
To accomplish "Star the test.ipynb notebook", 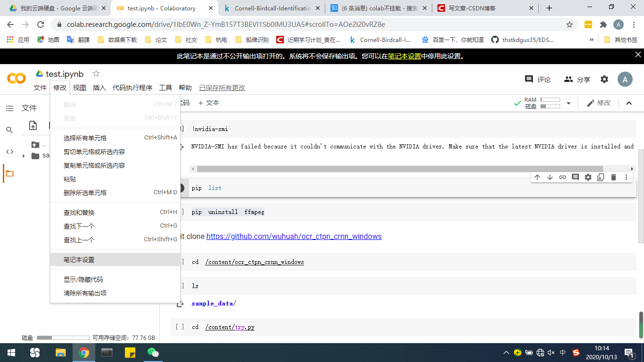I will click(96, 74).
